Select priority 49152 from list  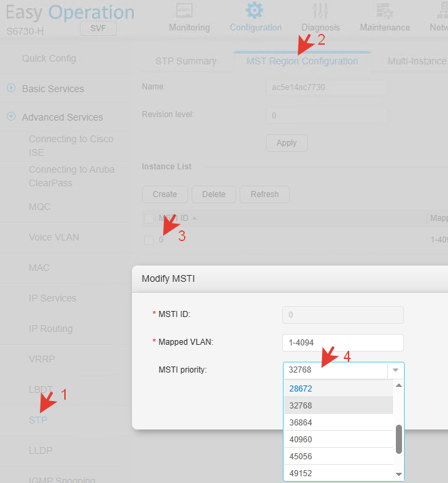coord(338,473)
